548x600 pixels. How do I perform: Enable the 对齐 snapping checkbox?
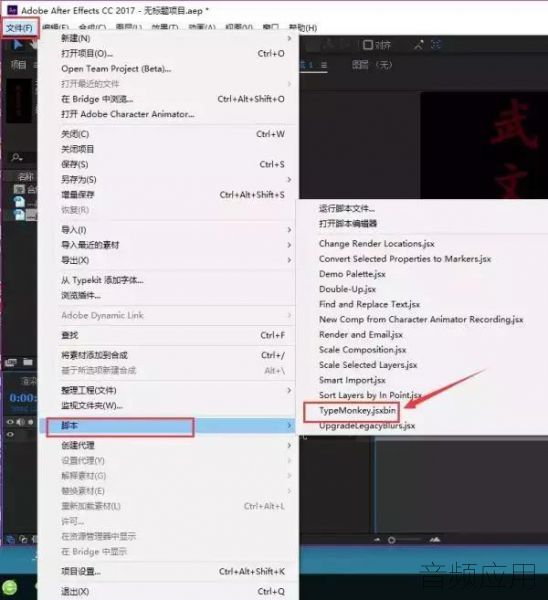(x=368, y=45)
